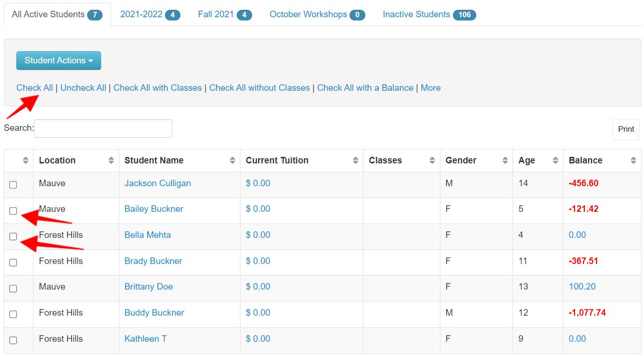This screenshot has width=644, height=356.
Task: Click the Print button
Action: point(626,129)
